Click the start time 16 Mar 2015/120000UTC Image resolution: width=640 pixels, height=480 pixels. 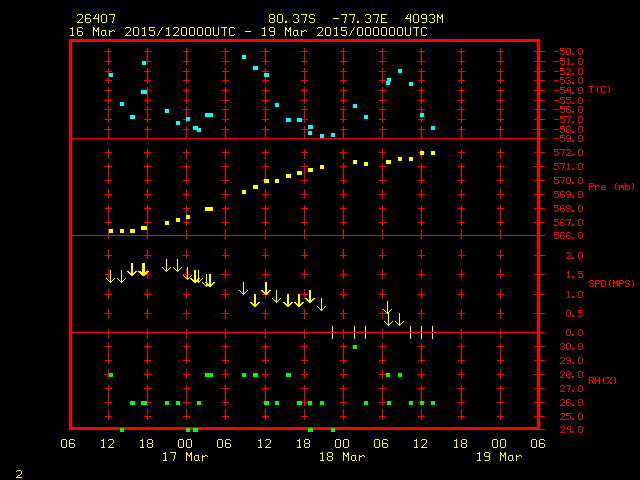[152, 32]
